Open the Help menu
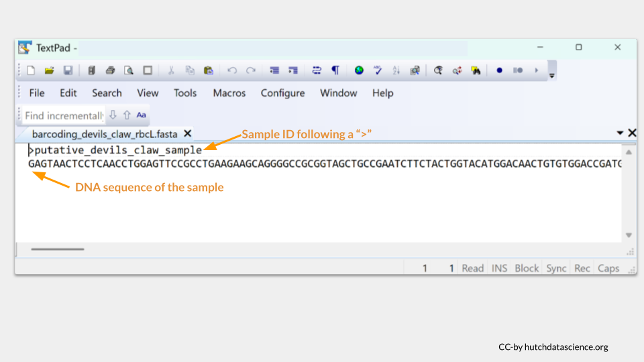The image size is (644, 362). coord(383,93)
